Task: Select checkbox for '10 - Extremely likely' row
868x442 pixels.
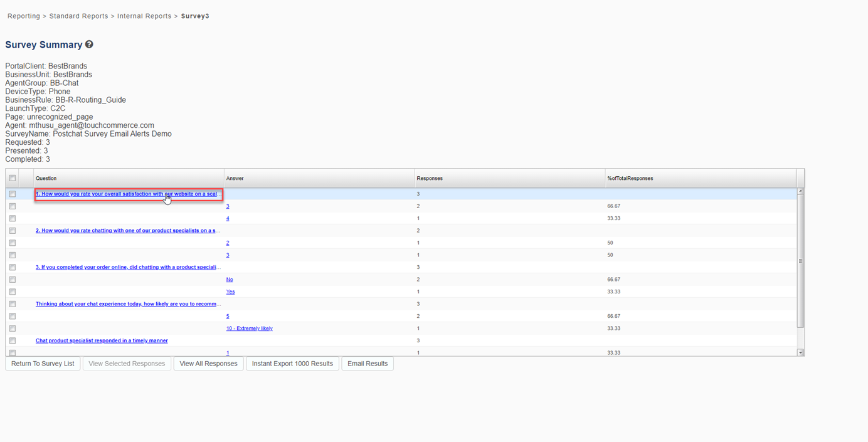Action: click(13, 329)
